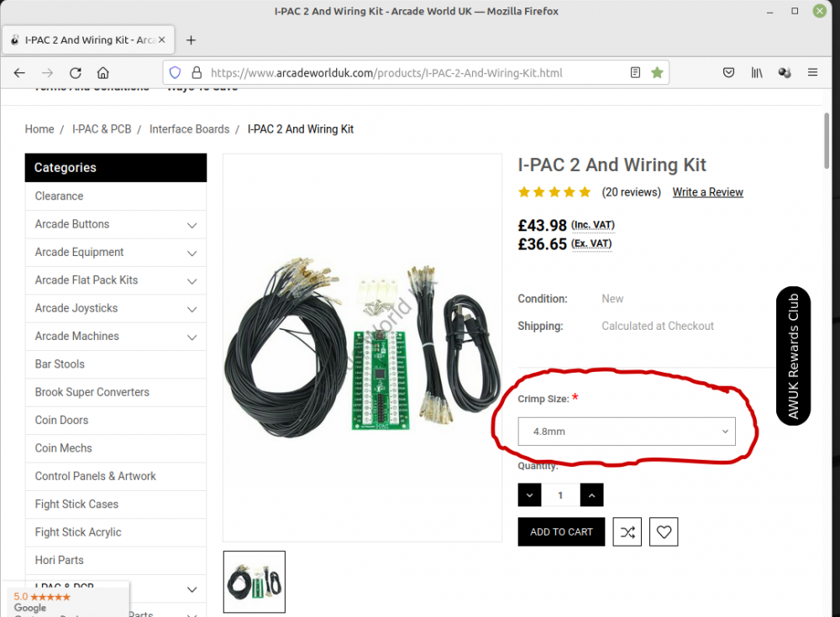Viewport: 840px width, 617px height.
Task: Increase quantity with the up arrow
Action: pyautogui.click(x=591, y=495)
